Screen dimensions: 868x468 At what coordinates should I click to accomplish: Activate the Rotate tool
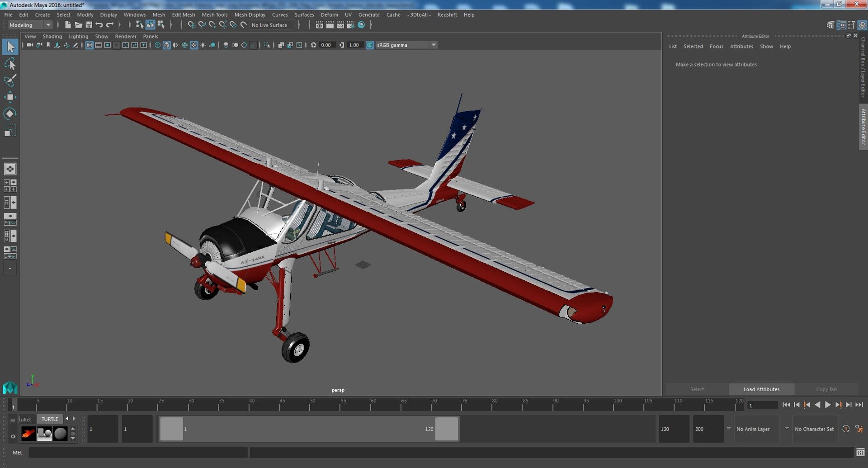click(10, 114)
